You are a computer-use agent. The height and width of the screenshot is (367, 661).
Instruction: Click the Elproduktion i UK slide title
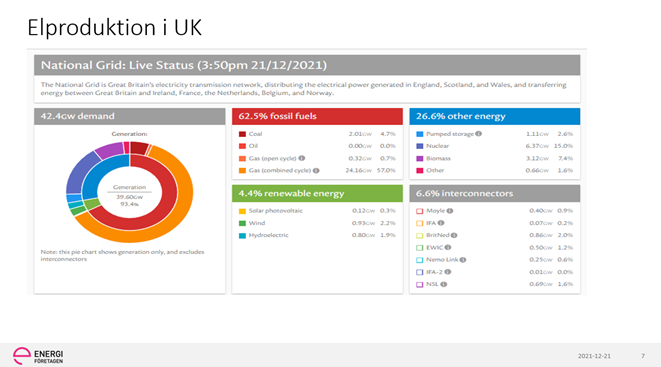[x=115, y=28]
